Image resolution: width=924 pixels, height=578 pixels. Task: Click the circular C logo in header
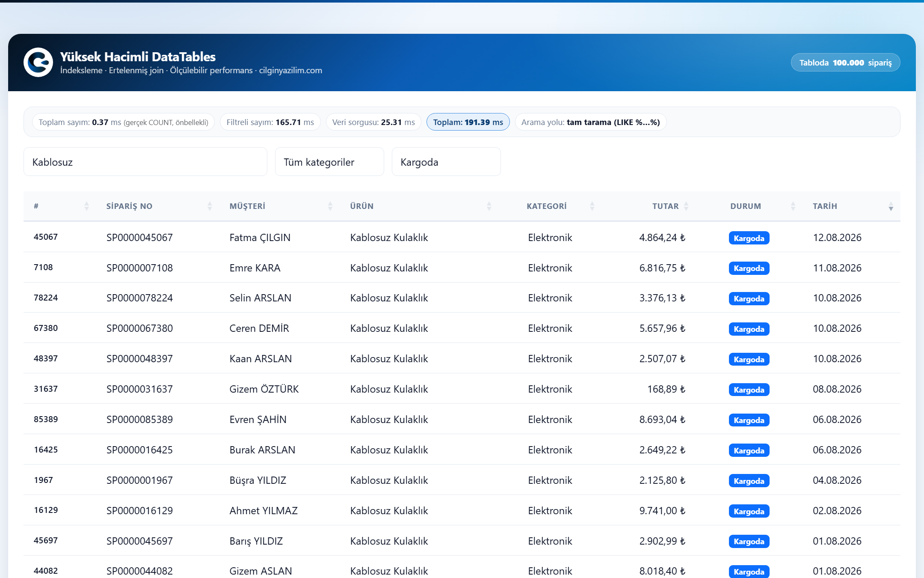coord(38,63)
